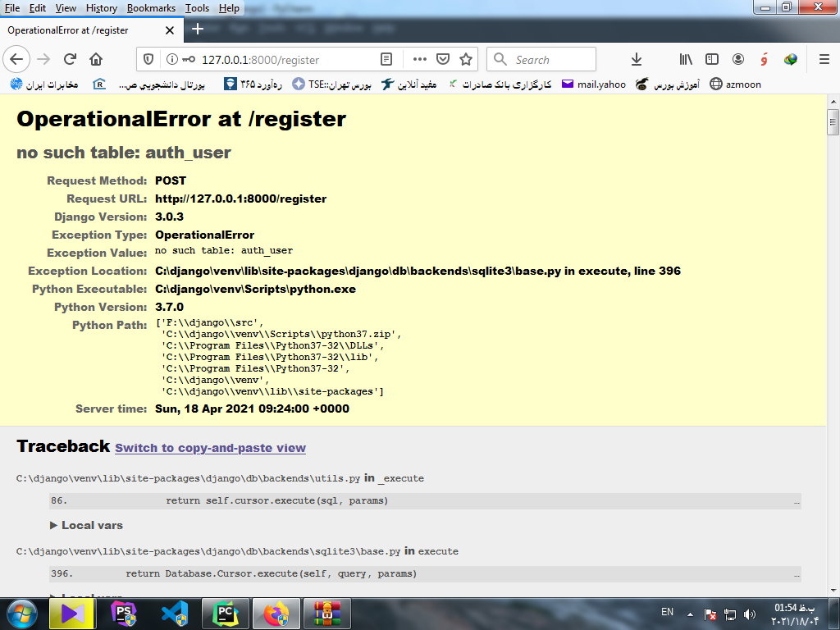Viewport: 840px width, 630px height.
Task: Open the Downloads panel
Action: (x=637, y=59)
